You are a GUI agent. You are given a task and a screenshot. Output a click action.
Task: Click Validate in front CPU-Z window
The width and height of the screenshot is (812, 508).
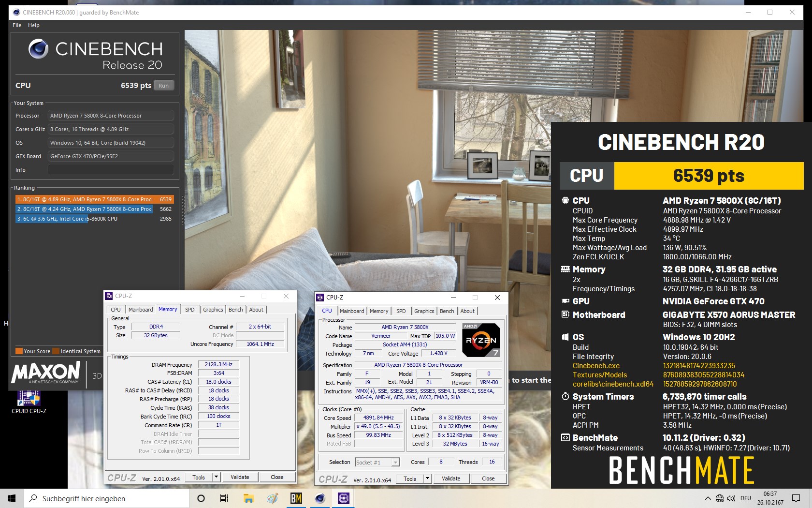pyautogui.click(x=451, y=478)
